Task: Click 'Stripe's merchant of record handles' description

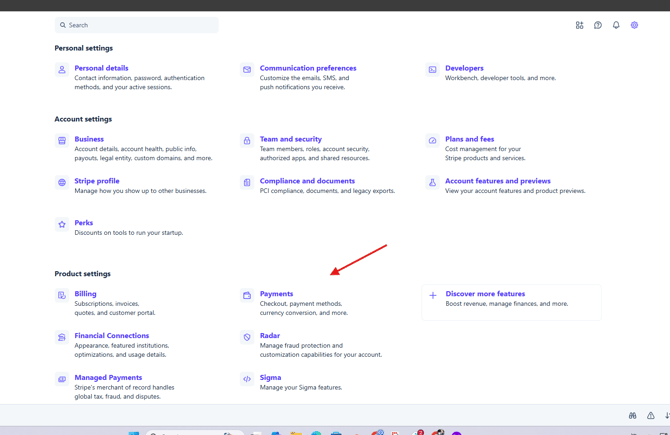Action: [x=124, y=392]
